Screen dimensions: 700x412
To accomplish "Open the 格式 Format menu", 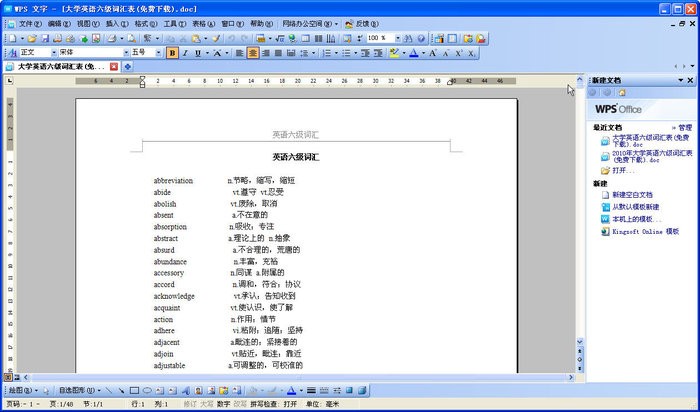I will click(x=146, y=24).
